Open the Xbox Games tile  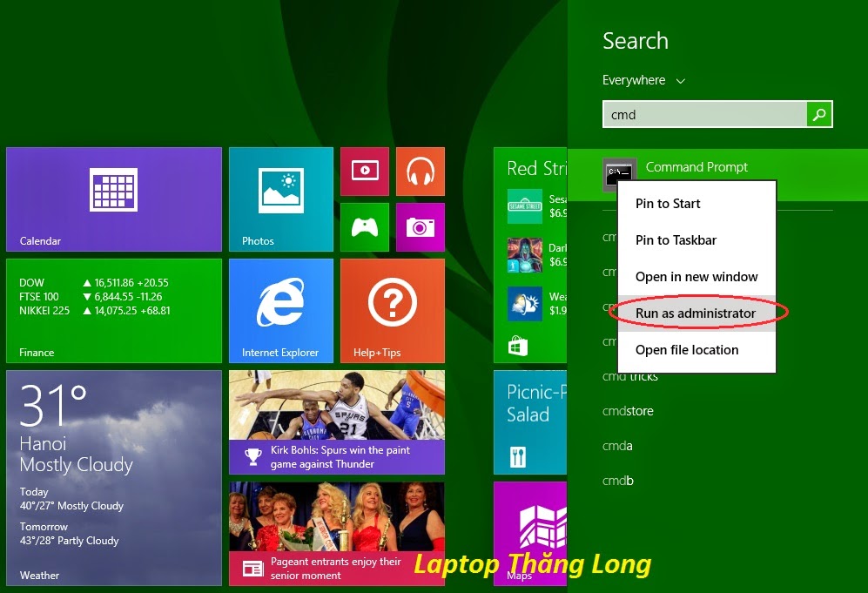pyautogui.click(x=365, y=227)
